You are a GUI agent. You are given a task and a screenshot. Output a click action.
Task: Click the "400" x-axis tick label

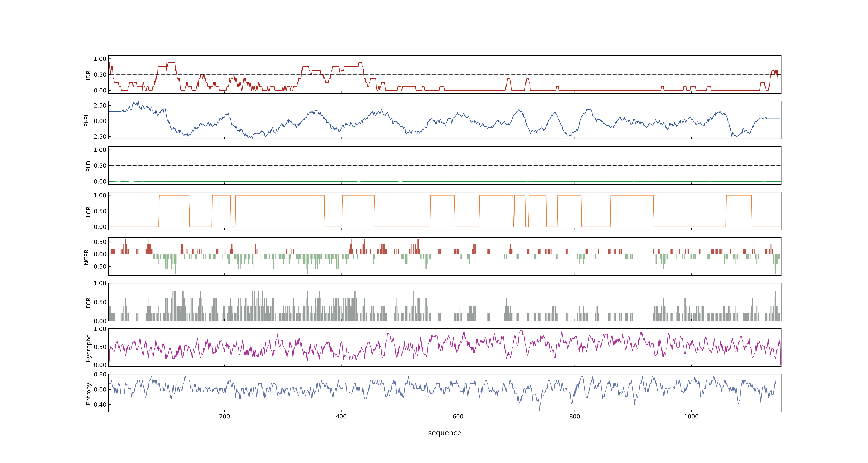tap(341, 416)
